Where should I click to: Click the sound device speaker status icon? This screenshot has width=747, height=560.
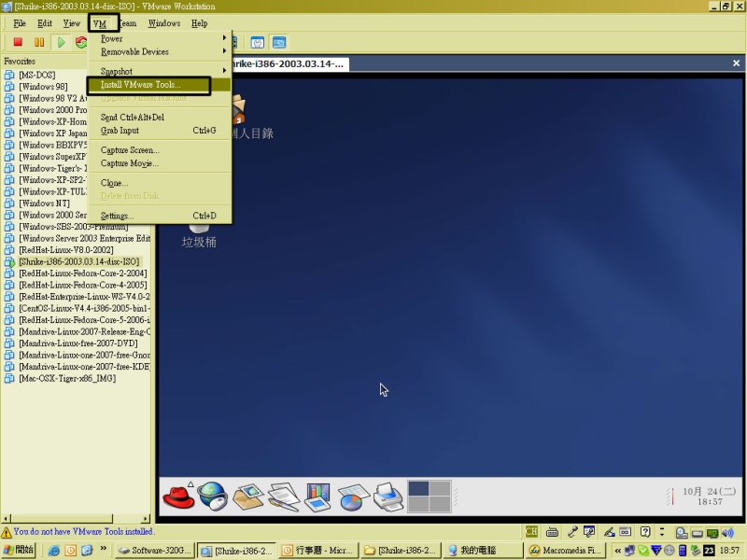727,532
